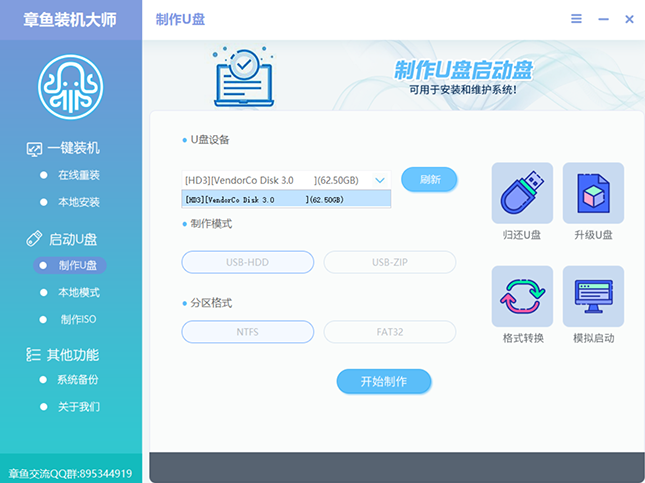
Task: Open 系统备份 in sidebar
Action: 78,380
